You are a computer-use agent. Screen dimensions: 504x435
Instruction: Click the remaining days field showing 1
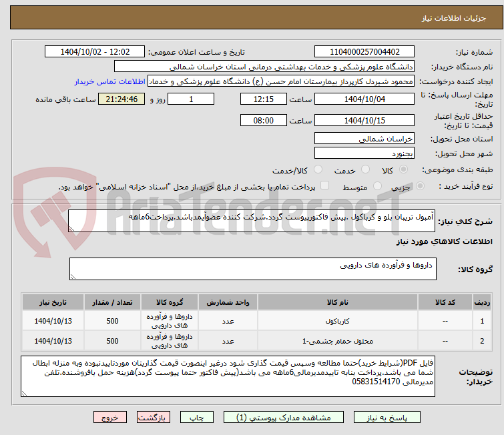coord(191,99)
